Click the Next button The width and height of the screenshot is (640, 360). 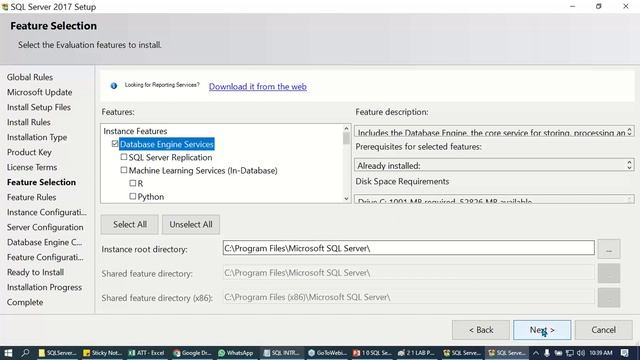[542, 330]
